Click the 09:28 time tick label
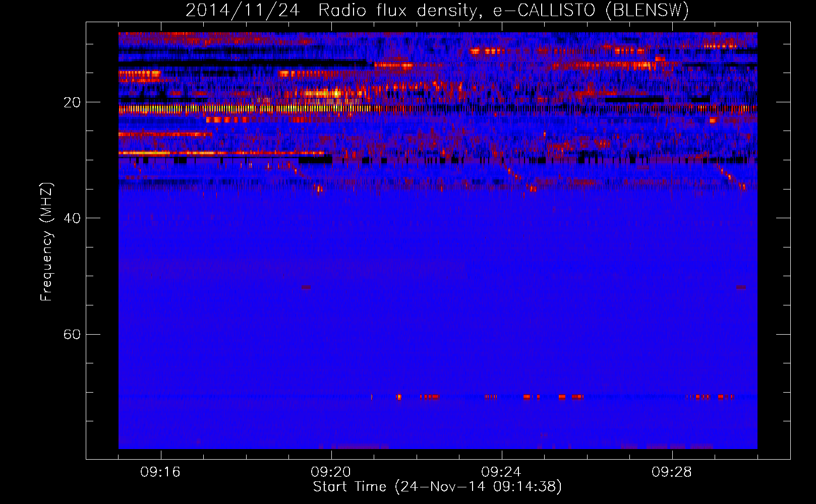816x504 pixels. coord(672,472)
